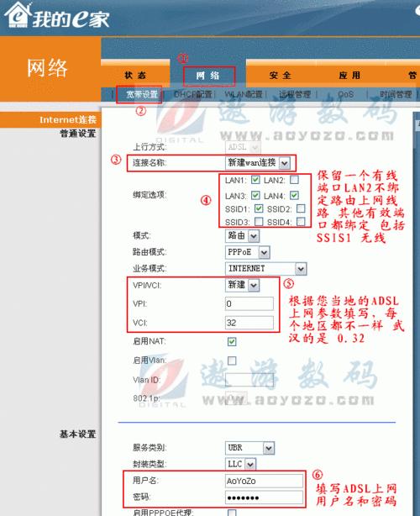
Task: Click the Vlan ID input field
Action: click(x=249, y=380)
